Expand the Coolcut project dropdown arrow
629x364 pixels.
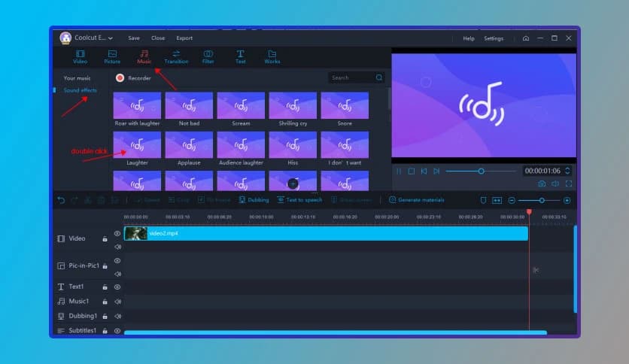pyautogui.click(x=111, y=38)
